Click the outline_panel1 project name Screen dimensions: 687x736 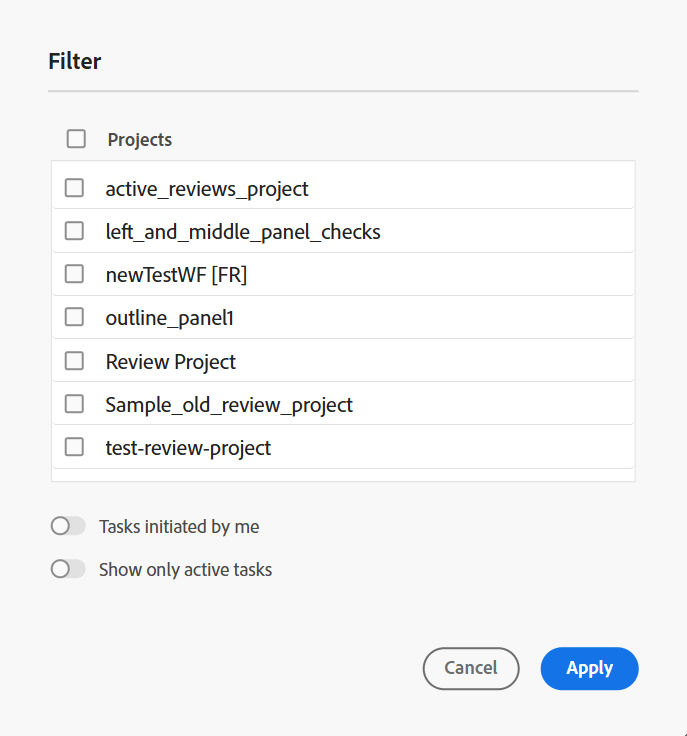pyautogui.click(x=170, y=318)
